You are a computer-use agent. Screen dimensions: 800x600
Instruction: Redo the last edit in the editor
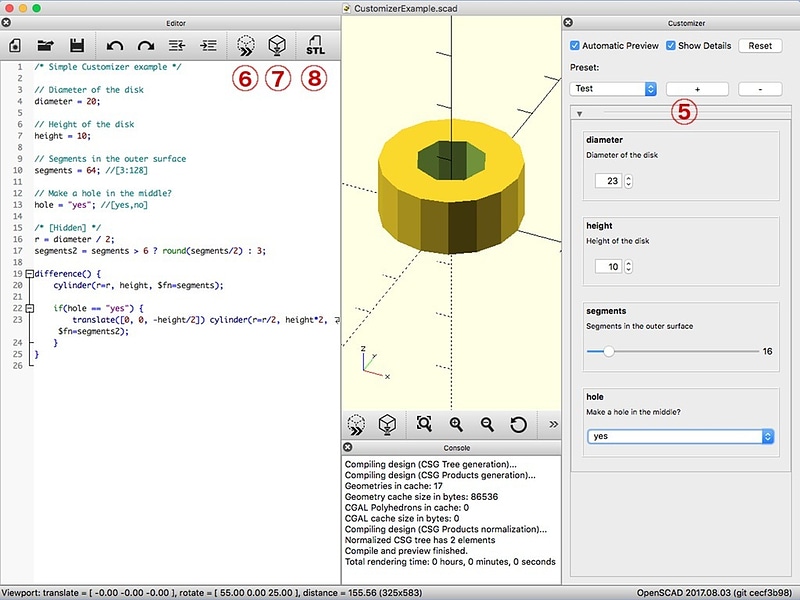pos(146,46)
